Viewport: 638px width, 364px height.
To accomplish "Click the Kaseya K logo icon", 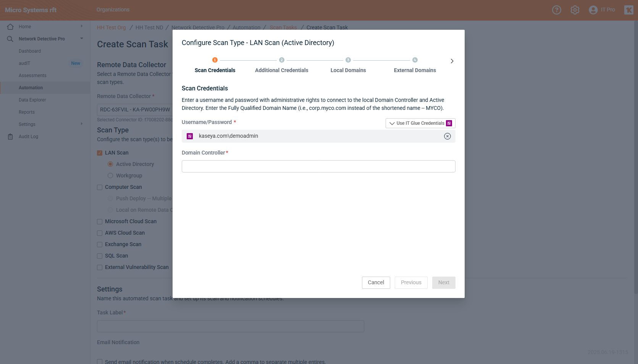I will coord(629,10).
